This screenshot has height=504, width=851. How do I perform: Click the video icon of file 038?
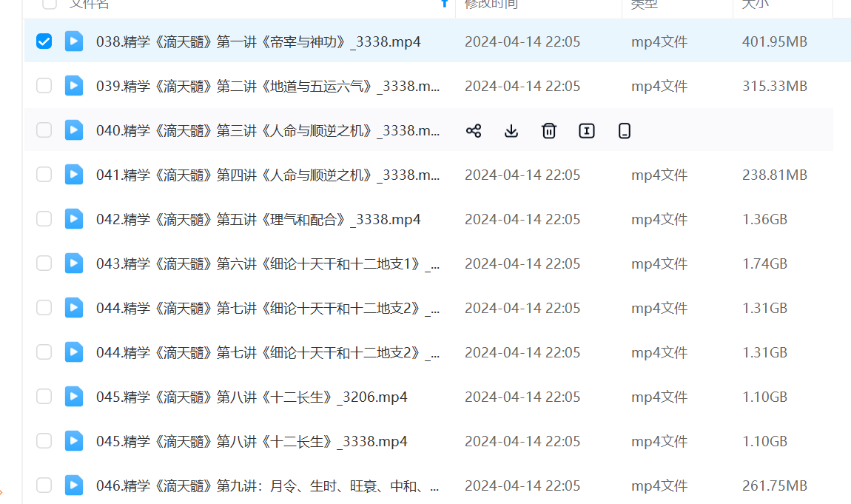pos(74,41)
